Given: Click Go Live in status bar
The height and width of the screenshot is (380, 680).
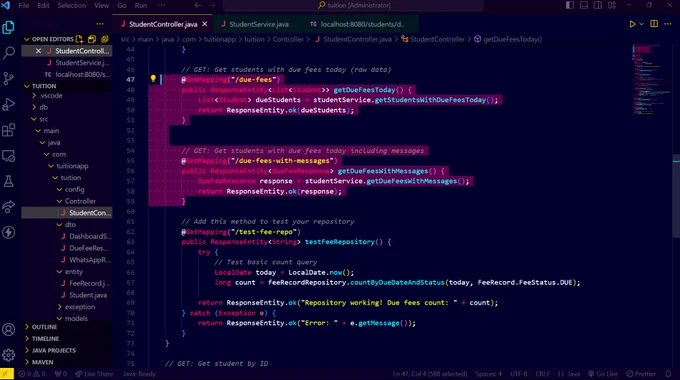Looking at the screenshot, I should [x=602, y=374].
